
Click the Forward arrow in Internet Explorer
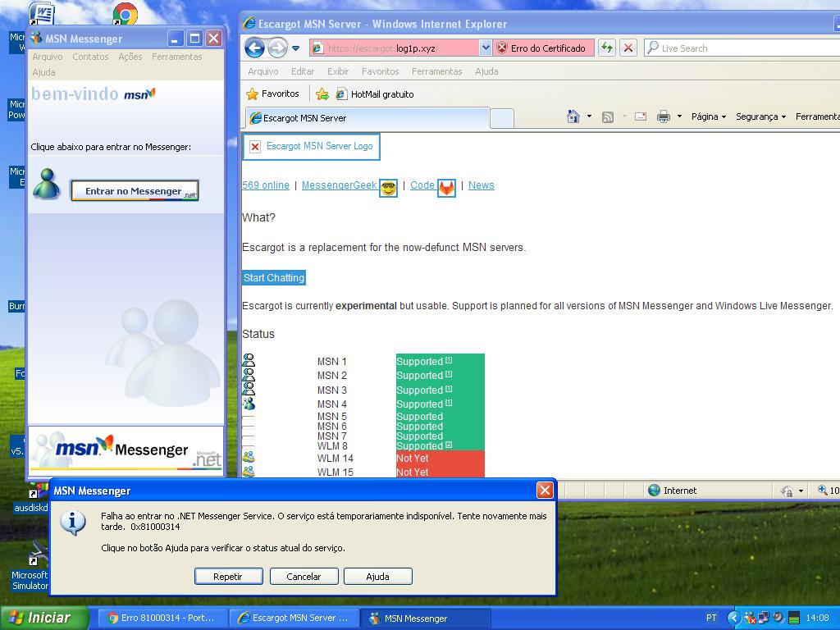[x=277, y=48]
